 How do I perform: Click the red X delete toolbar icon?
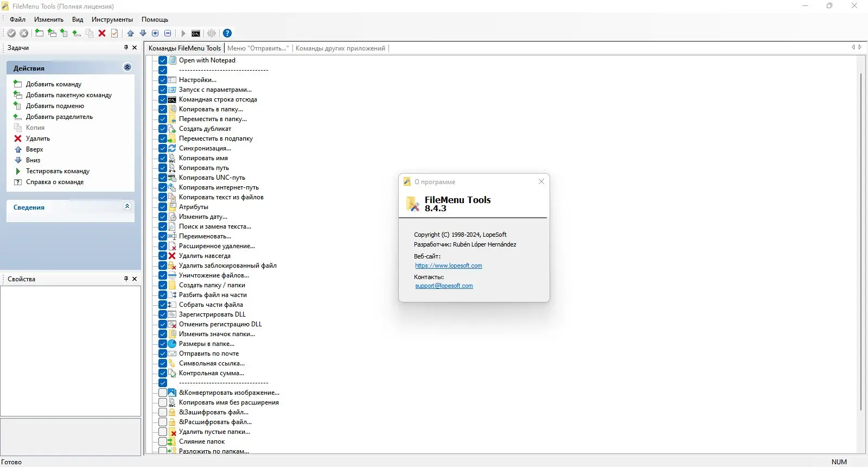(x=102, y=33)
